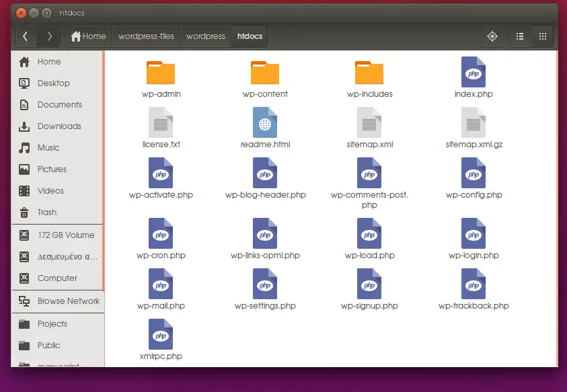Select the readme.html file icon
567x392 pixels.
(x=265, y=123)
